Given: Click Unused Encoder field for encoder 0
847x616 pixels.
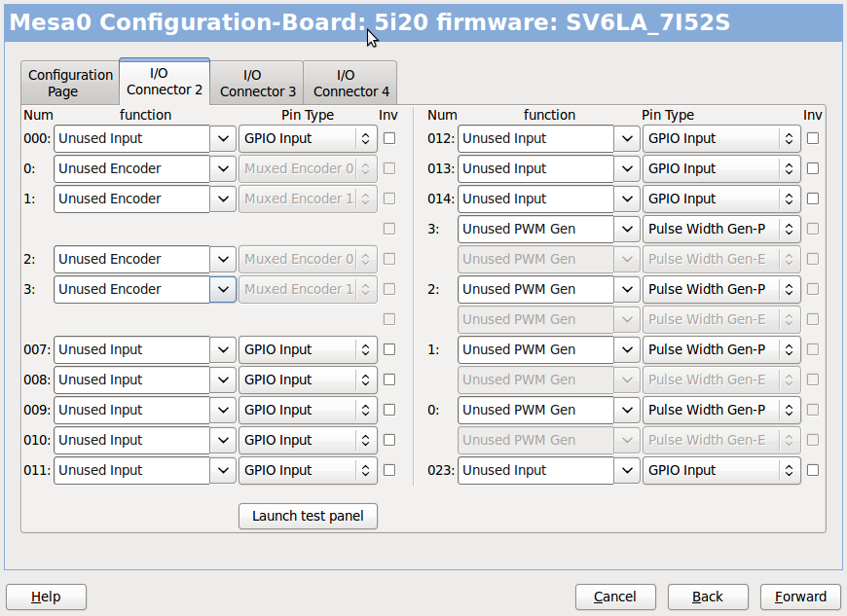Looking at the screenshot, I should point(131,169).
